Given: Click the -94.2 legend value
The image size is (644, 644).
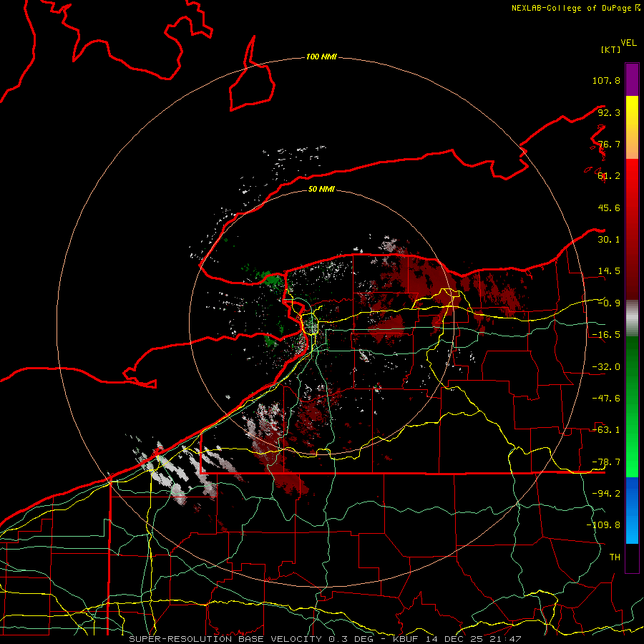Looking at the screenshot, I should coord(606,494).
